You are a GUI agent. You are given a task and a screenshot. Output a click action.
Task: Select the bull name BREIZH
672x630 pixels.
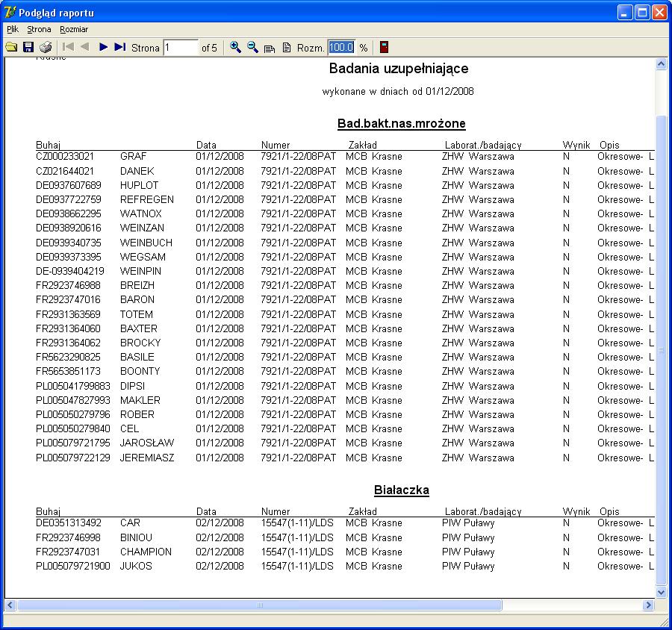coord(137,285)
